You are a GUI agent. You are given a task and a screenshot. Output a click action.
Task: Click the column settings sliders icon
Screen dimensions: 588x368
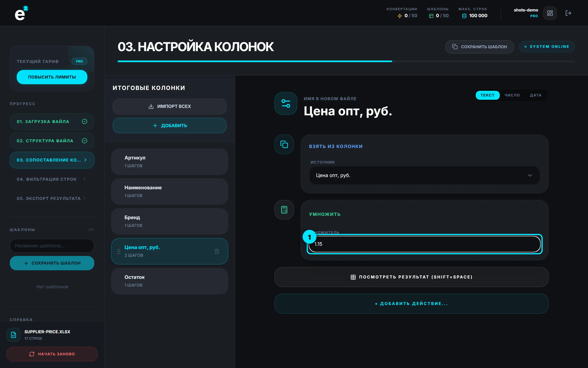pyautogui.click(x=286, y=103)
